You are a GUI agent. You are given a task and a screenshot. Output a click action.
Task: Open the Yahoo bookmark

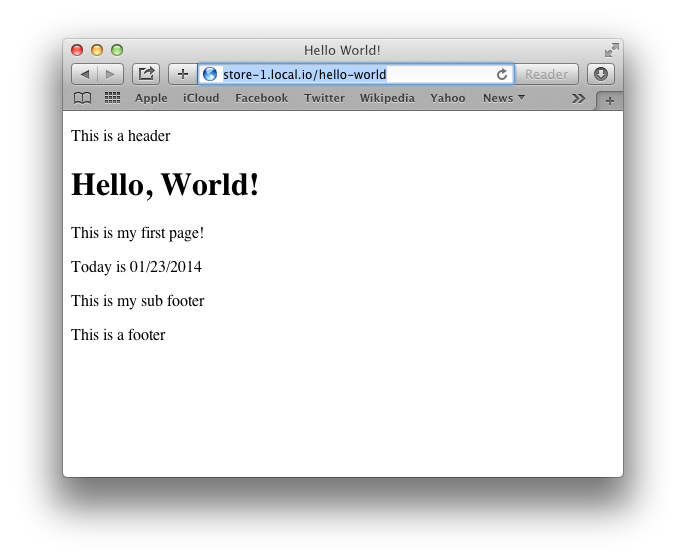pos(448,98)
